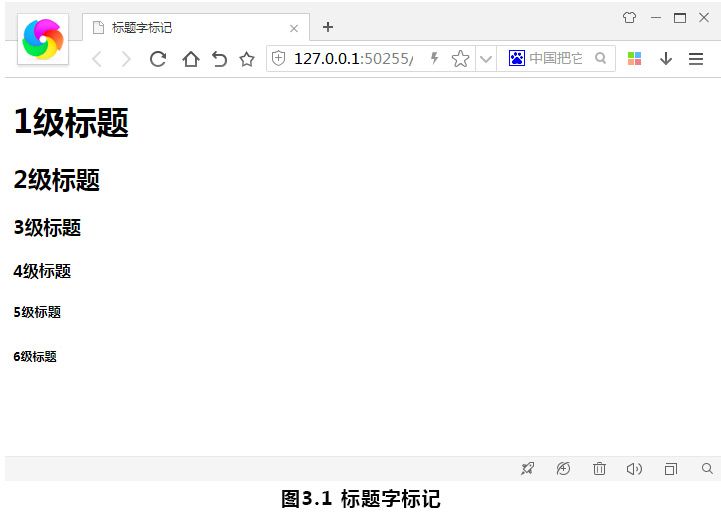Click the security shield icon in address bar
This screenshot has height=514, width=721.
[279, 58]
